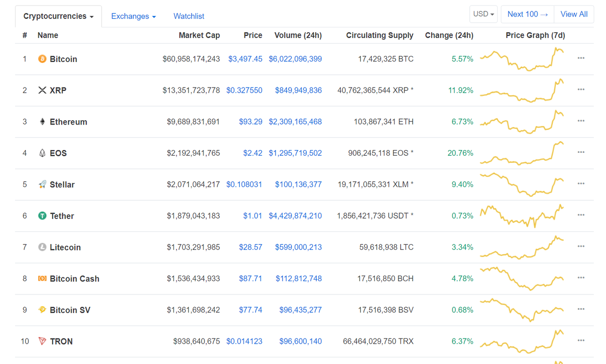The width and height of the screenshot is (606, 364).
Task: Click Stellar price $0.108031
Action: (x=244, y=185)
